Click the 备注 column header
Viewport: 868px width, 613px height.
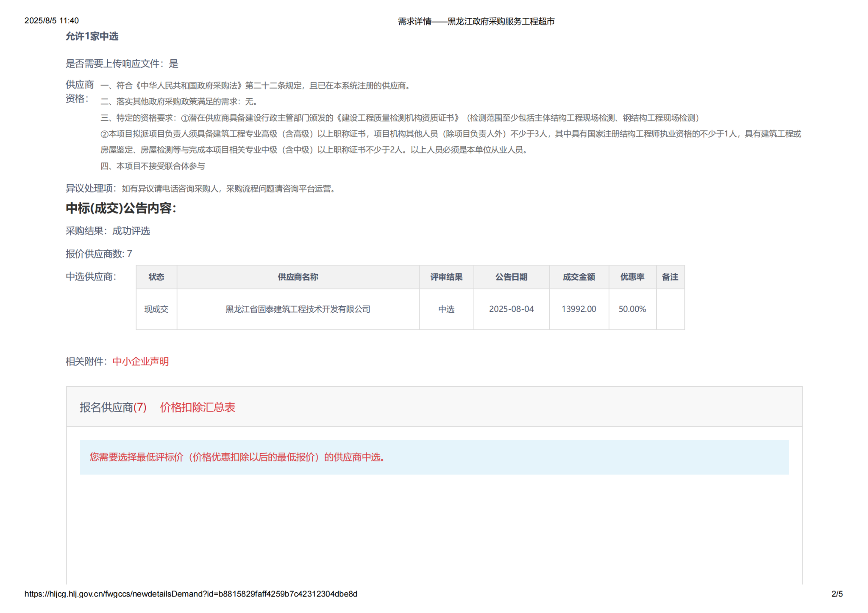(x=670, y=277)
